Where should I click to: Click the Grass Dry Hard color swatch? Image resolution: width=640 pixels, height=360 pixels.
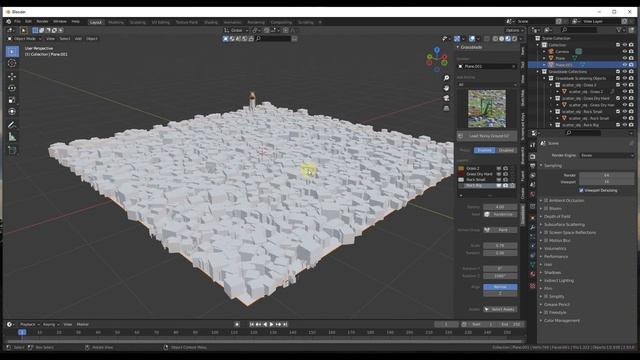pyautogui.click(x=461, y=174)
